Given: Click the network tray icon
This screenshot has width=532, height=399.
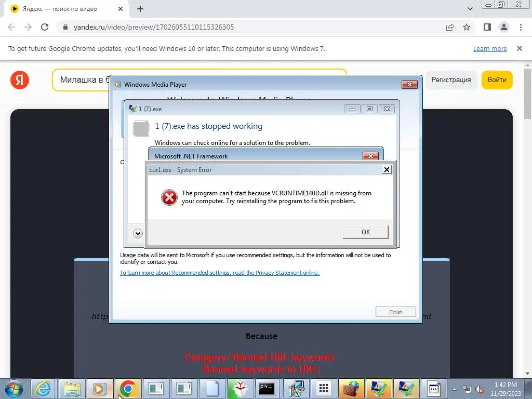Looking at the screenshot, I should point(467,390).
